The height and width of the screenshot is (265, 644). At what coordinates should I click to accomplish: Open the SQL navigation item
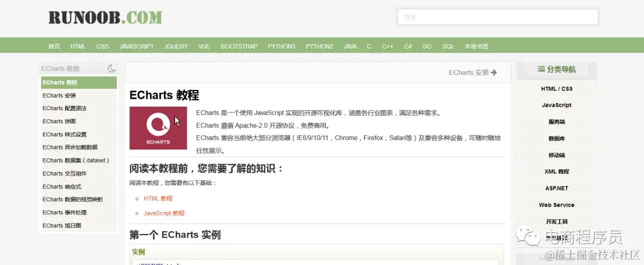coord(448,46)
